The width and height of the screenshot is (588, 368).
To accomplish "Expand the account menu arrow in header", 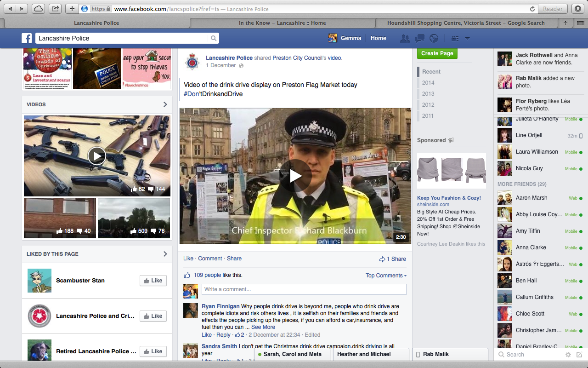I will (x=467, y=39).
